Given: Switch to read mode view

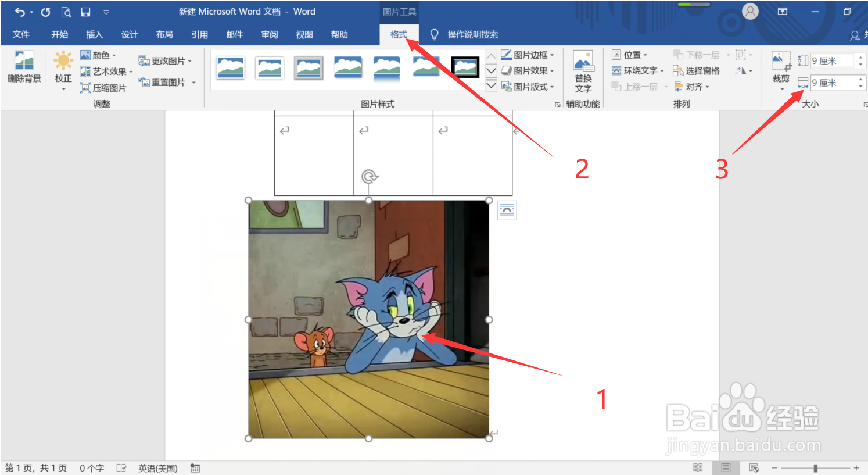Looking at the screenshot, I should 698,468.
